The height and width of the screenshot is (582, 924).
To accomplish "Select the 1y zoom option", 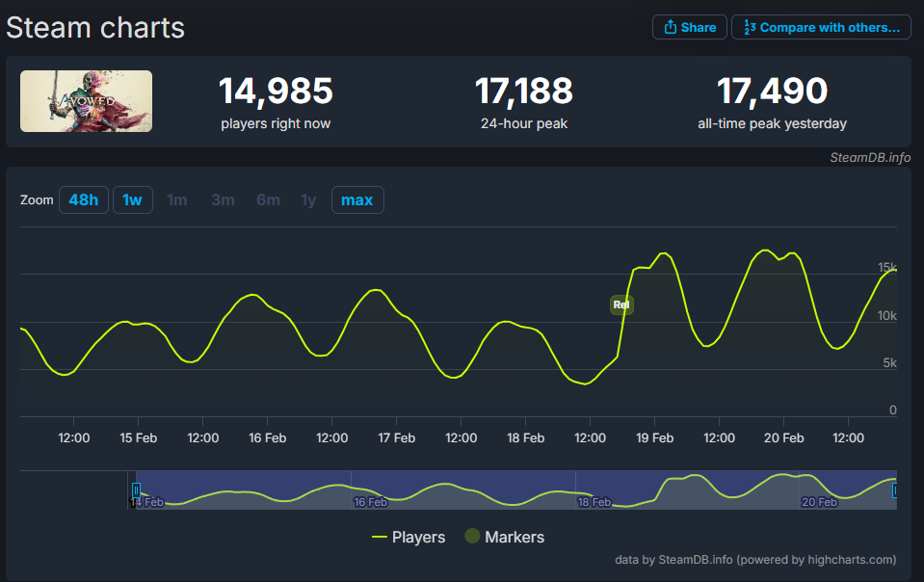I will 308,199.
